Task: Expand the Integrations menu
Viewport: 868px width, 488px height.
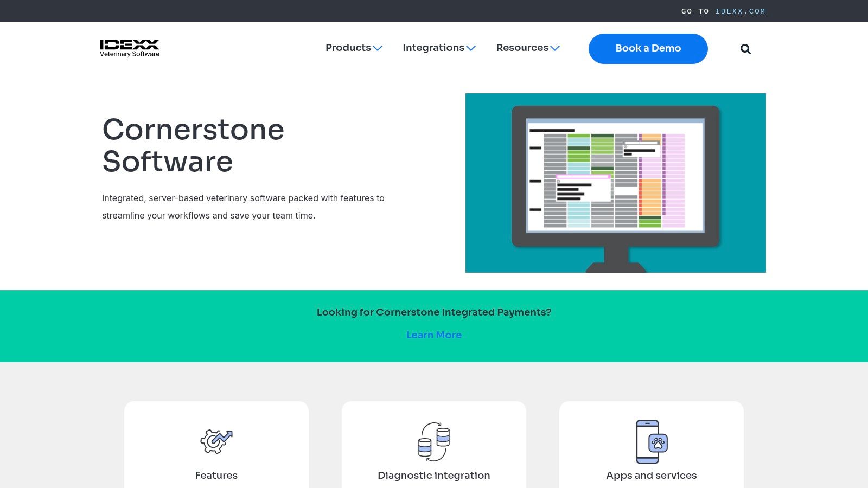Action: click(439, 48)
